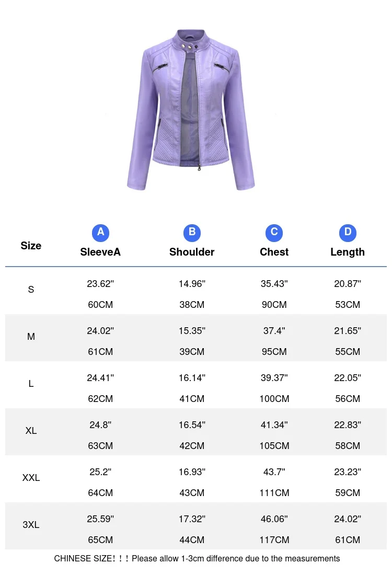Select the XL size row label
This screenshot has height=575, width=392.
click(31, 431)
